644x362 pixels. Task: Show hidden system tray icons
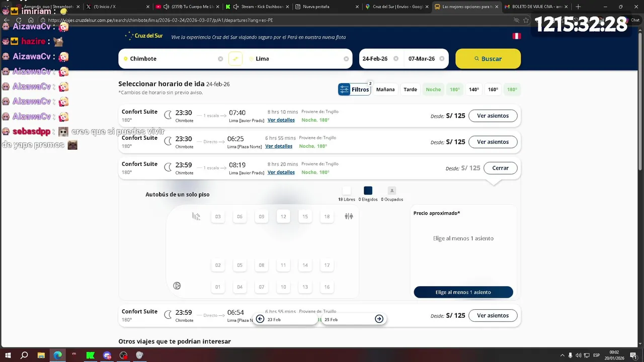[x=562, y=355]
